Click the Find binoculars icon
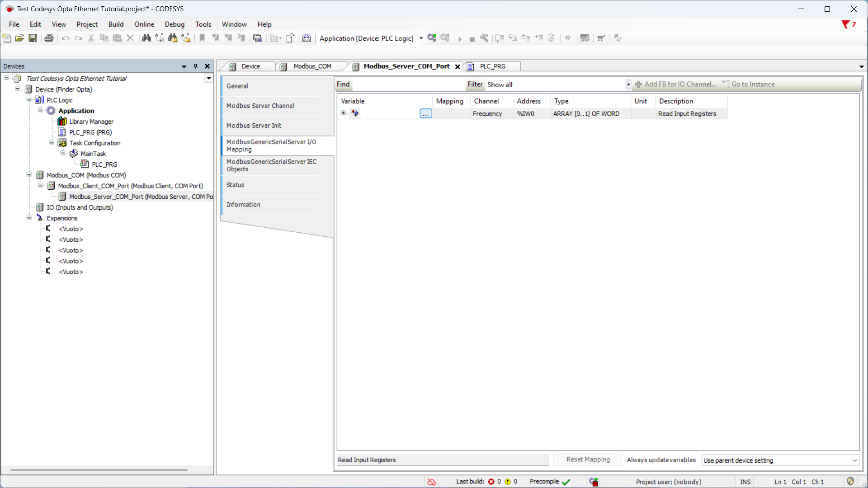The width and height of the screenshot is (868, 488). pos(146,38)
